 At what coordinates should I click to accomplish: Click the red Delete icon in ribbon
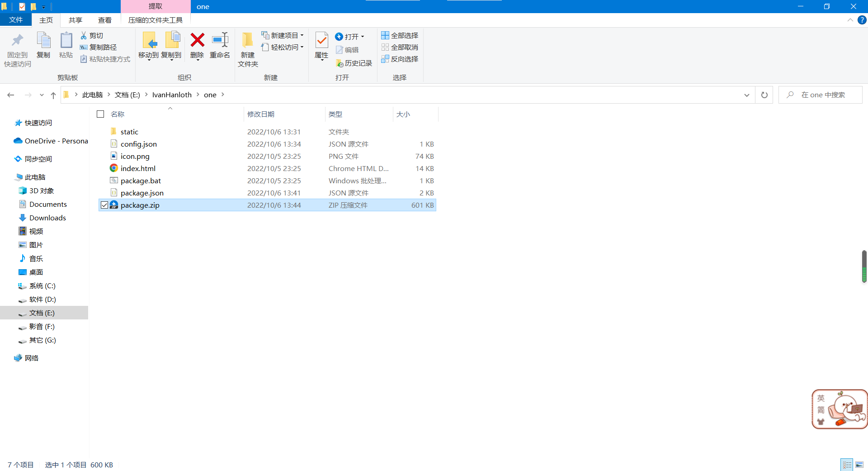click(197, 41)
